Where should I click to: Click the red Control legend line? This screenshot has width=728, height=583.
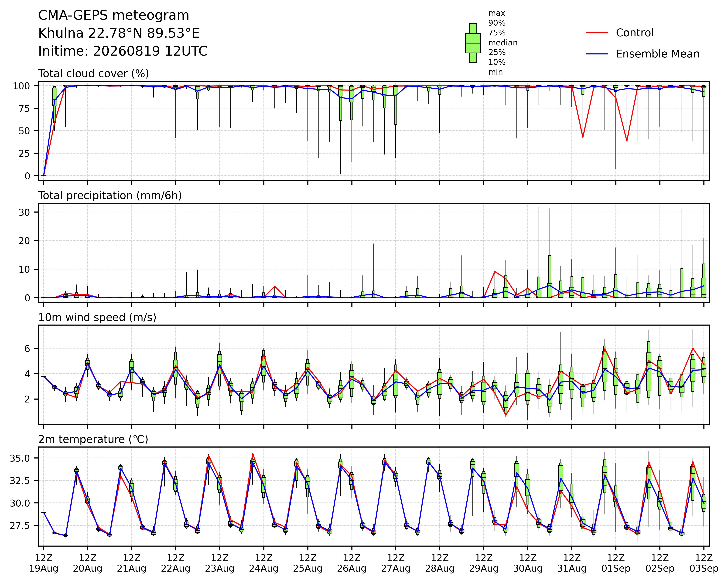pos(597,33)
